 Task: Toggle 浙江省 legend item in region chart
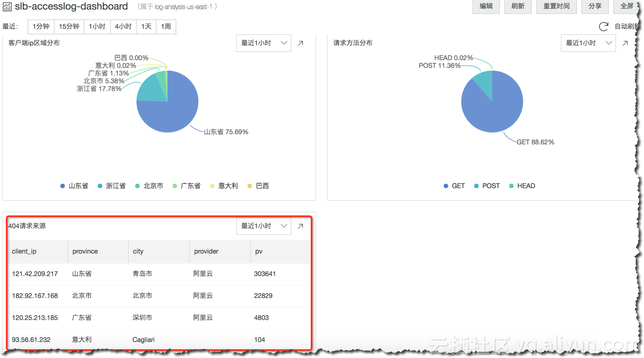pos(112,186)
